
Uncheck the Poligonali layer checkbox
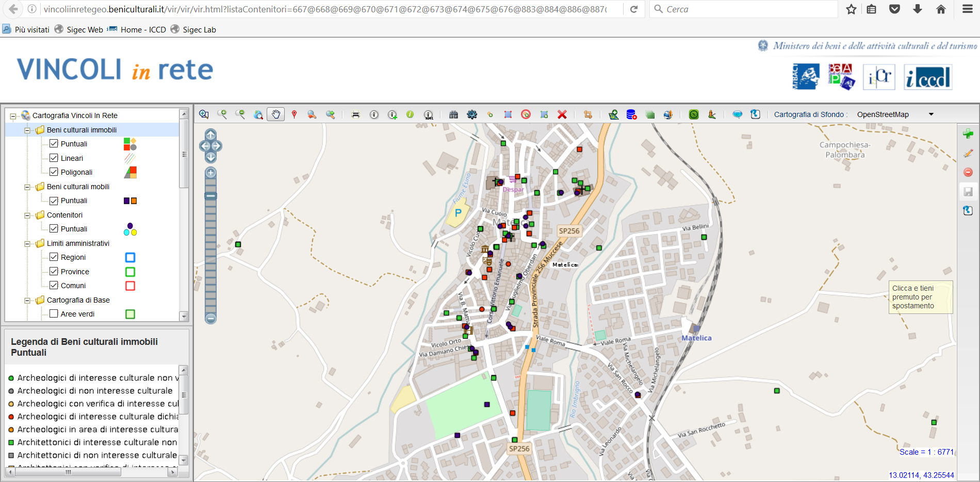[54, 172]
